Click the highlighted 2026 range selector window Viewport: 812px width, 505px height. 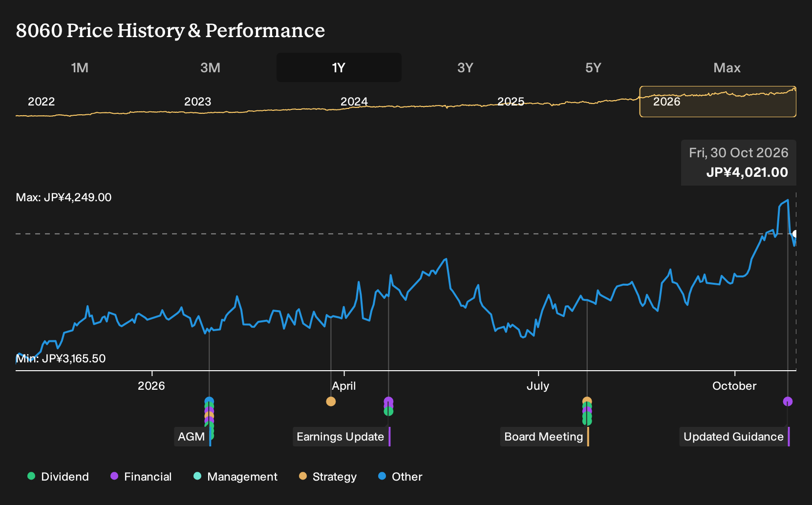coord(718,102)
